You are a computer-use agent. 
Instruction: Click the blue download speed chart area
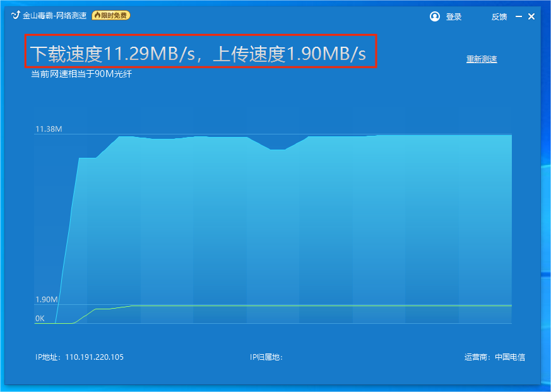tap(271, 221)
